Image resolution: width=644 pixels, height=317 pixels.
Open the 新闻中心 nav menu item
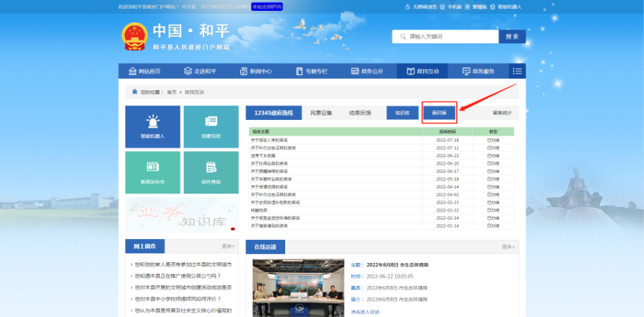(x=256, y=71)
